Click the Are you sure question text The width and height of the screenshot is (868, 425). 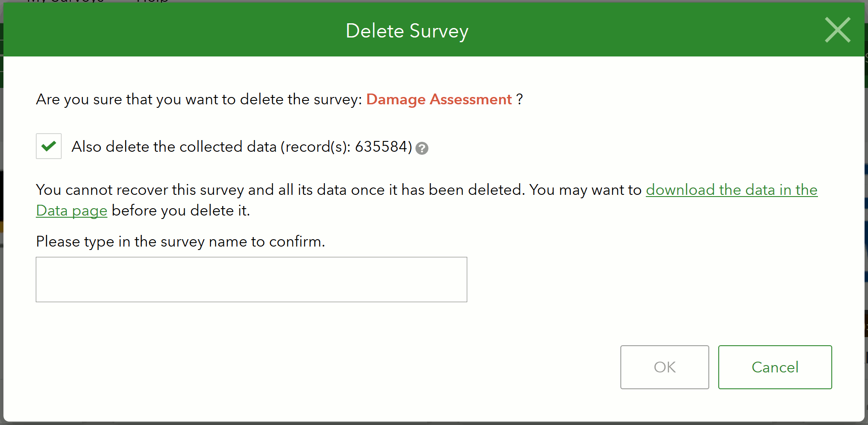(199, 99)
